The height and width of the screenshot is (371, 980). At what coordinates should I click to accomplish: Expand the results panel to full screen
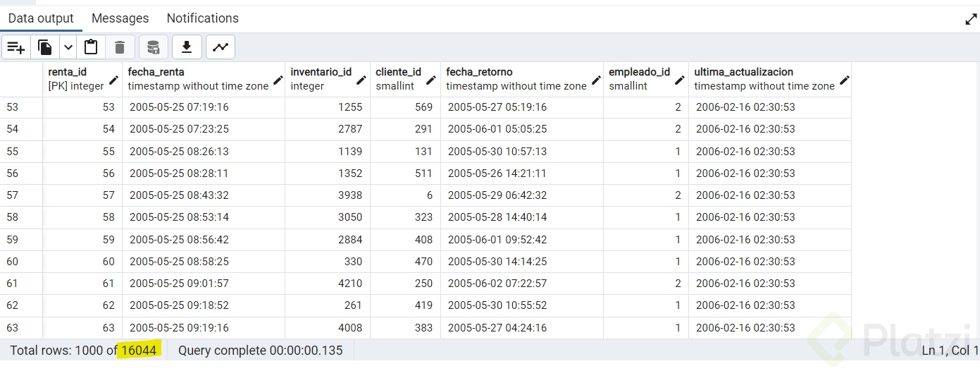(971, 19)
